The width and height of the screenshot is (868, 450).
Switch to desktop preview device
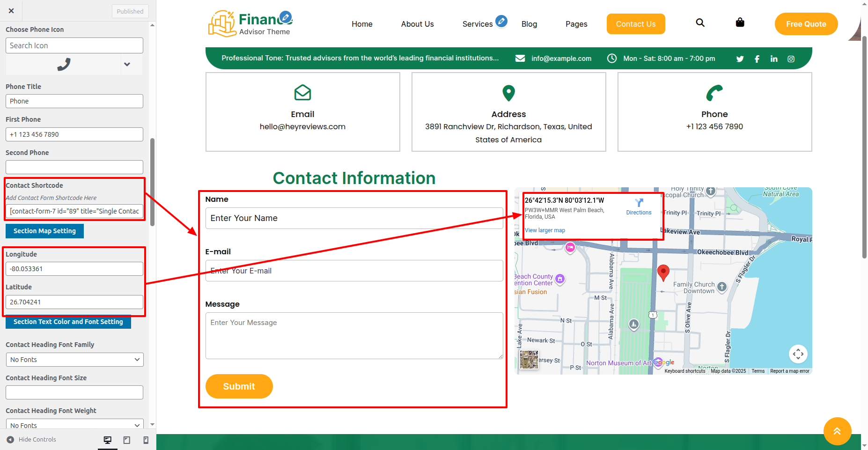click(108, 440)
